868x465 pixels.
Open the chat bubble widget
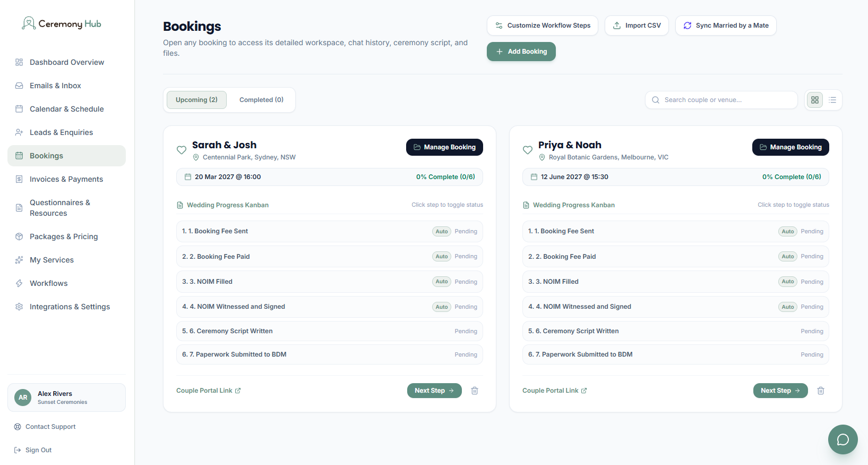[843, 439]
